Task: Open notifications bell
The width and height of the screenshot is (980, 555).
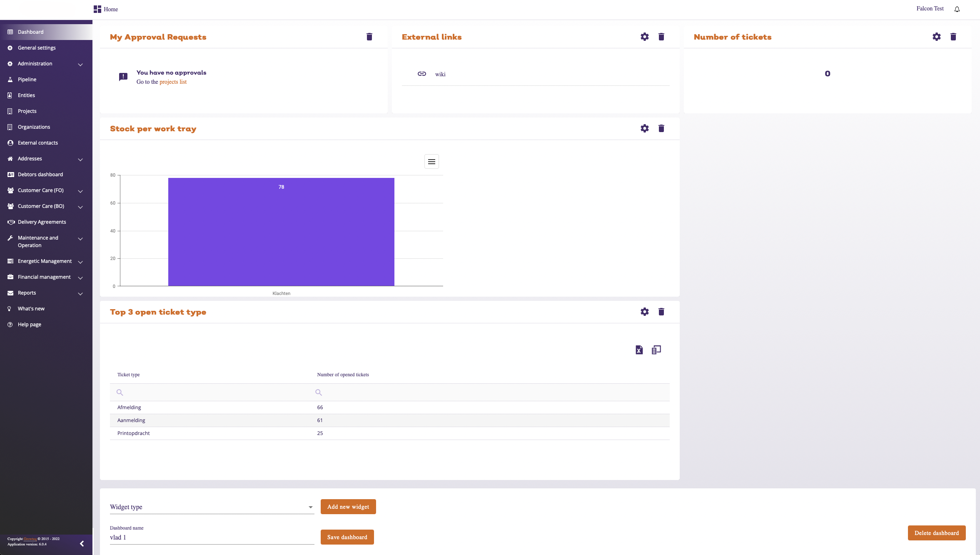Action: coord(957,9)
